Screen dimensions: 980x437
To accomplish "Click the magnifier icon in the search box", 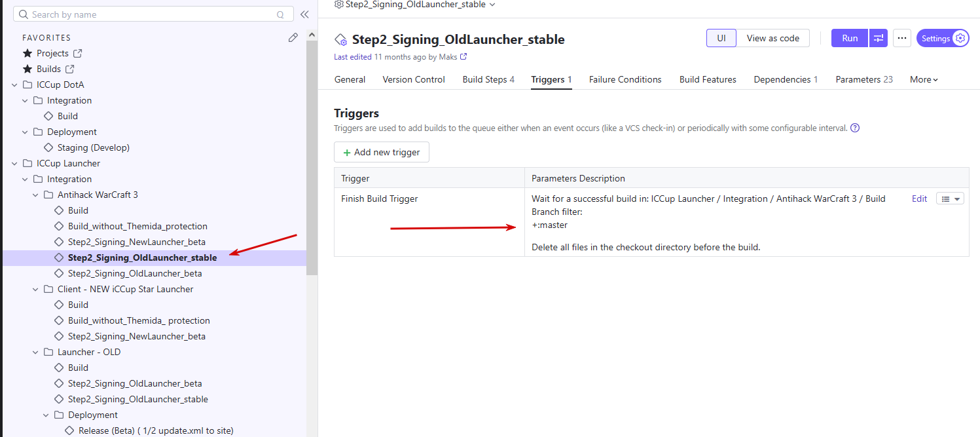I will 281,14.
